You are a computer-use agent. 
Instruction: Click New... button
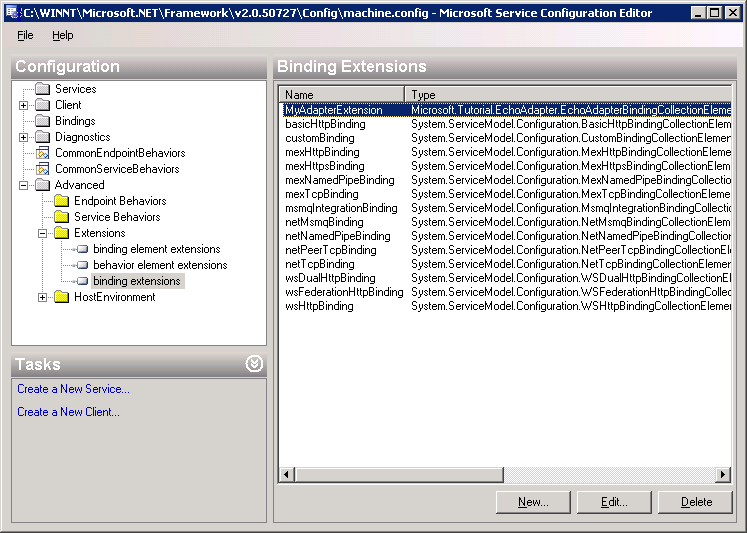tap(533, 502)
